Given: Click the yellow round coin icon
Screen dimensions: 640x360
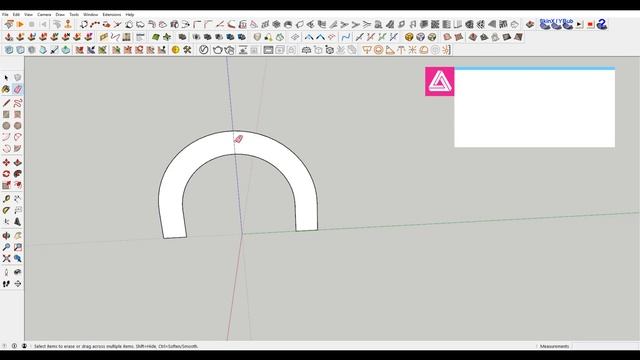Looking at the screenshot, I should (x=176, y=50).
